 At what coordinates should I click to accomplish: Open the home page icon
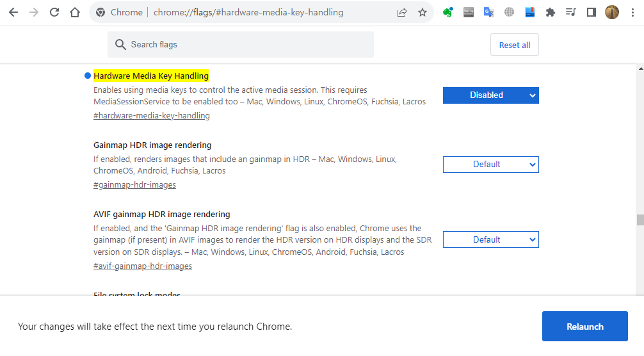[x=75, y=12]
